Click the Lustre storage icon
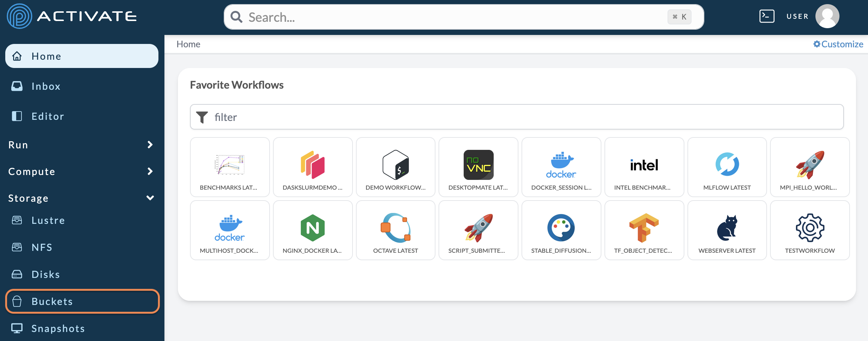868x341 pixels. coord(17,220)
